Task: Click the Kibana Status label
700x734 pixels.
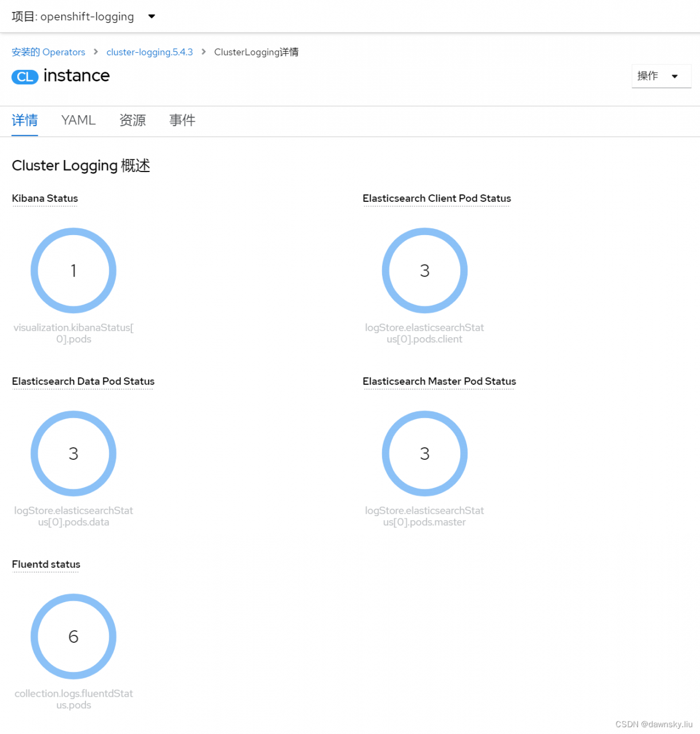Action: (45, 198)
